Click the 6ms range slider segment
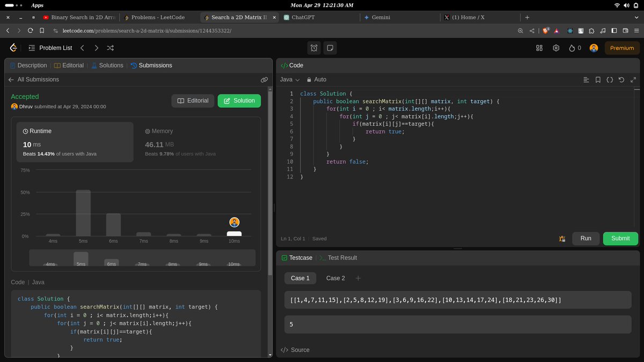 (112, 263)
